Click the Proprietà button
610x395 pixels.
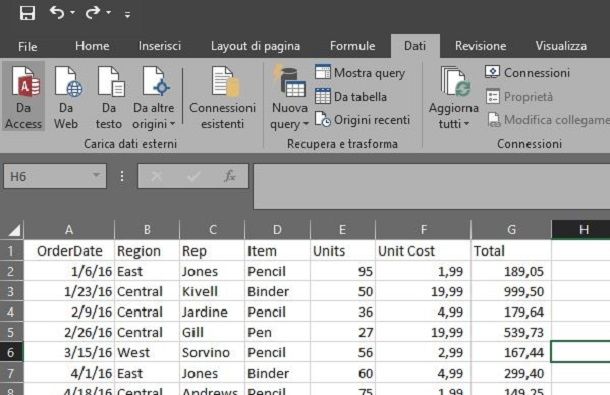coord(519,97)
